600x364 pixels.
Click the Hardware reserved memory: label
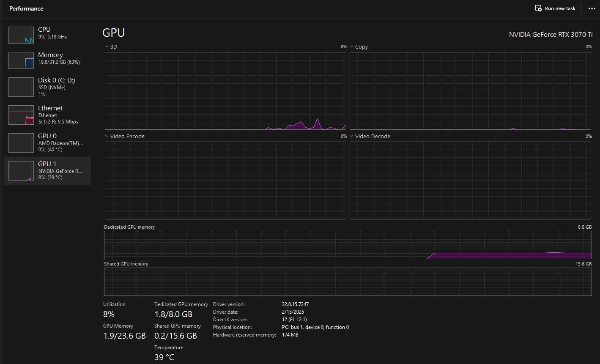(x=244, y=335)
